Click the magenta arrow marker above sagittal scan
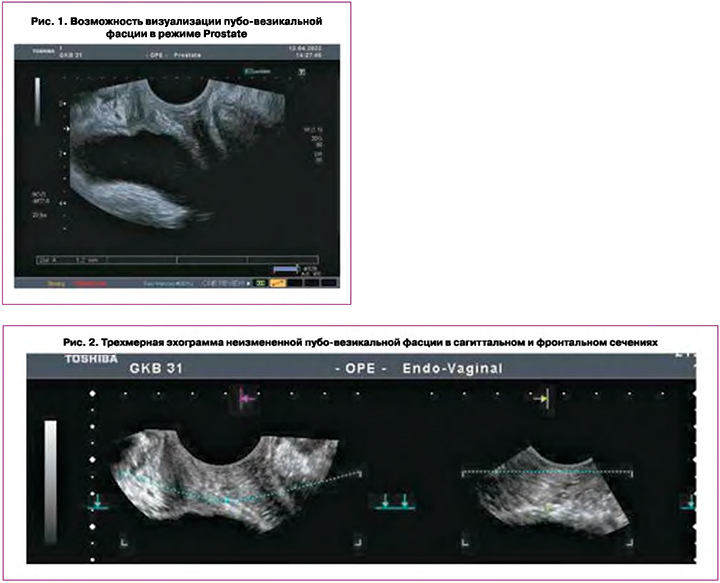 pyautogui.click(x=249, y=396)
